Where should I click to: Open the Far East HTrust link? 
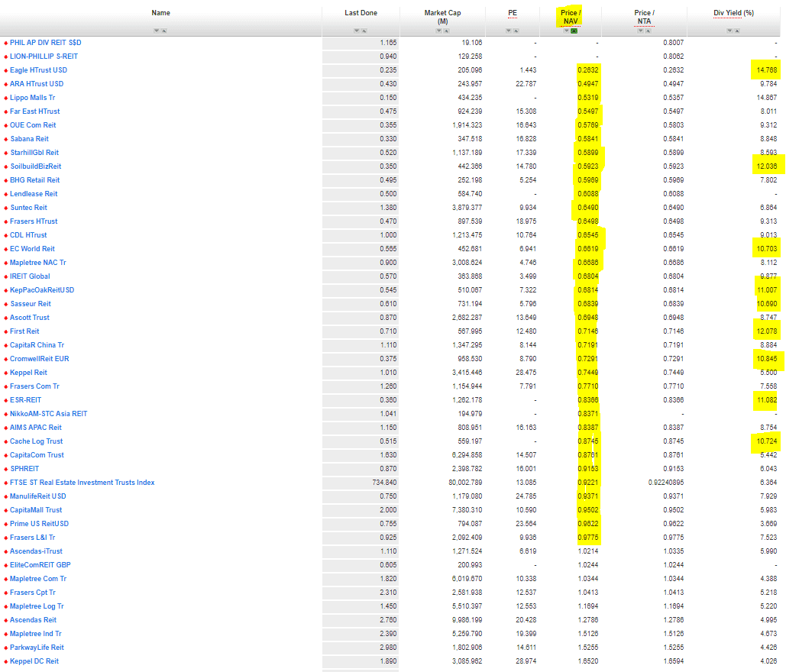pyautogui.click(x=35, y=111)
